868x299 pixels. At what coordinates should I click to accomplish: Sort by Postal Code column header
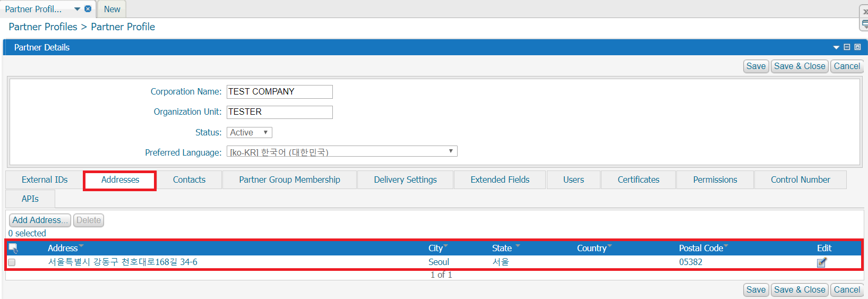coord(701,248)
